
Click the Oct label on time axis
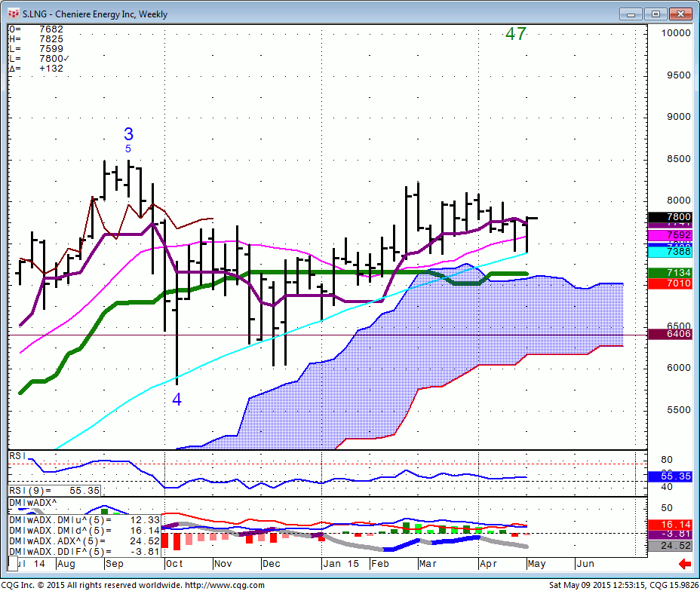tap(174, 564)
